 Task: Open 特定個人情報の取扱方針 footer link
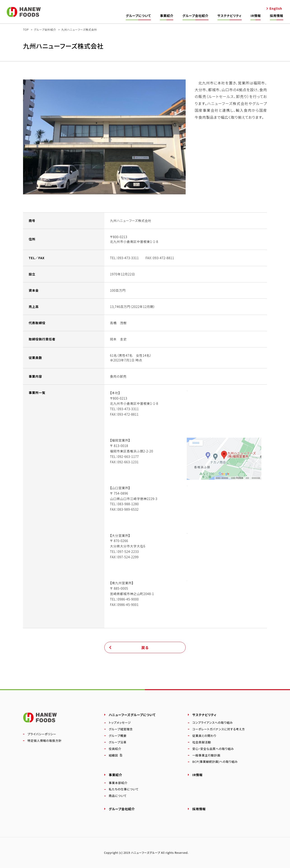(x=44, y=741)
